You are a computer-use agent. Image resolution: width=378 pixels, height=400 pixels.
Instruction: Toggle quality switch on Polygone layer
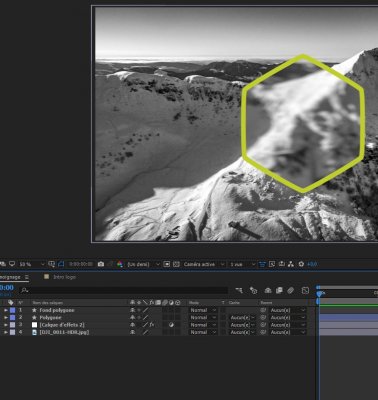[x=146, y=317]
